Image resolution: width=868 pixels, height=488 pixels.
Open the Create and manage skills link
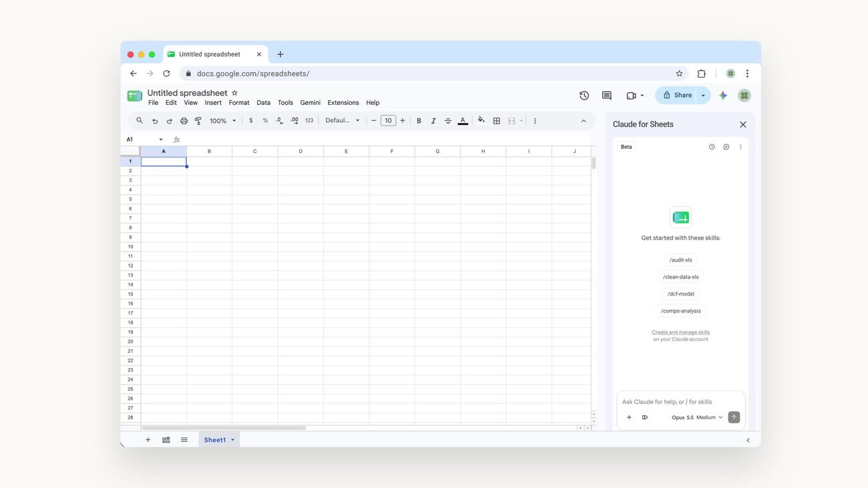(x=680, y=332)
